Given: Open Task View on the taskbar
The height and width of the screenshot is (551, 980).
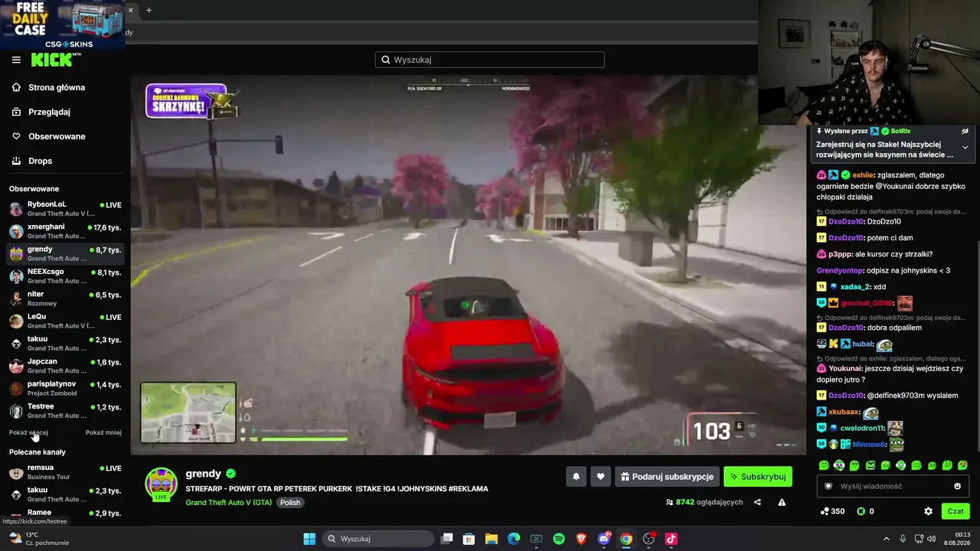Looking at the screenshot, I should point(447,539).
